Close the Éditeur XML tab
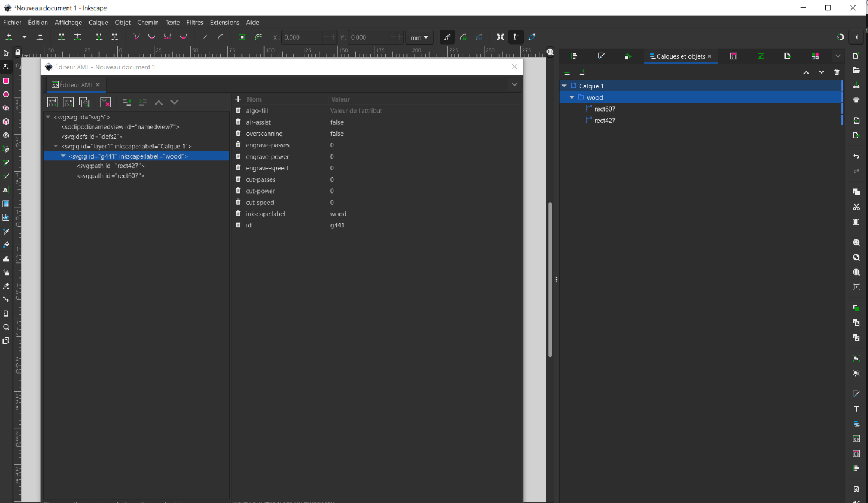This screenshot has width=868, height=503. coord(98,85)
